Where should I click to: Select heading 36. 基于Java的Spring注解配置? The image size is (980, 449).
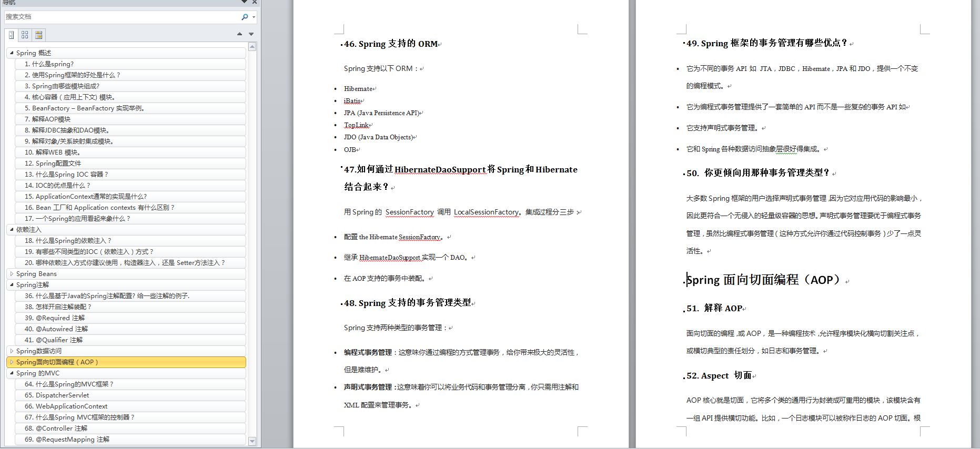[130, 296]
